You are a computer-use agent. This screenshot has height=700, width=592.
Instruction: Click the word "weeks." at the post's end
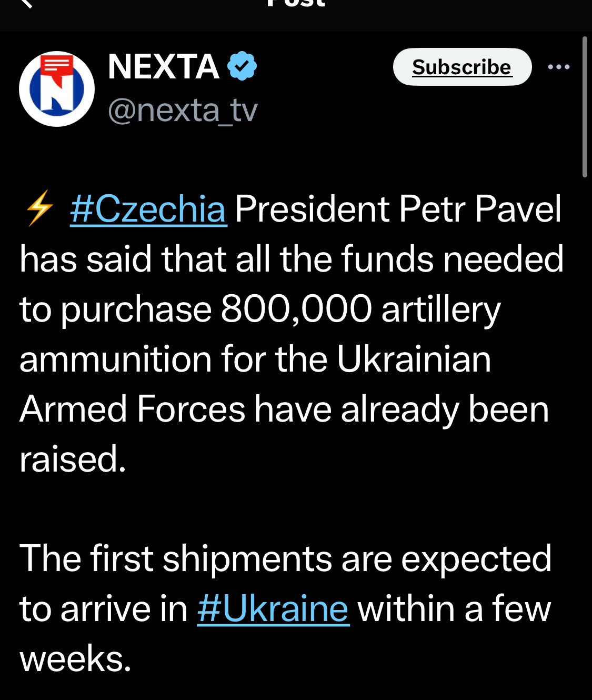[75, 658]
